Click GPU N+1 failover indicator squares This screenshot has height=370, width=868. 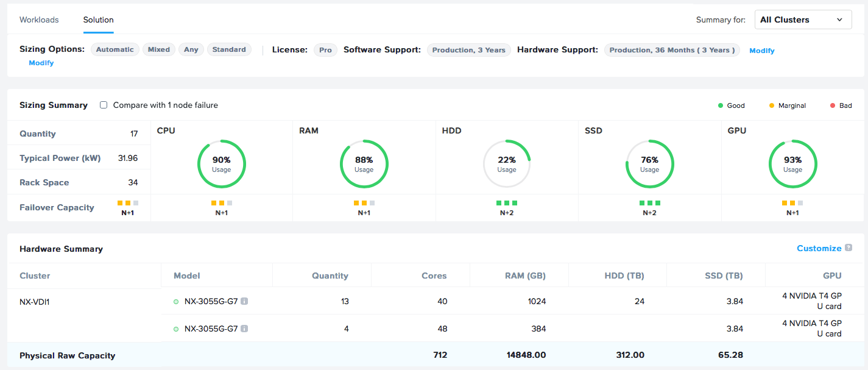(x=792, y=203)
